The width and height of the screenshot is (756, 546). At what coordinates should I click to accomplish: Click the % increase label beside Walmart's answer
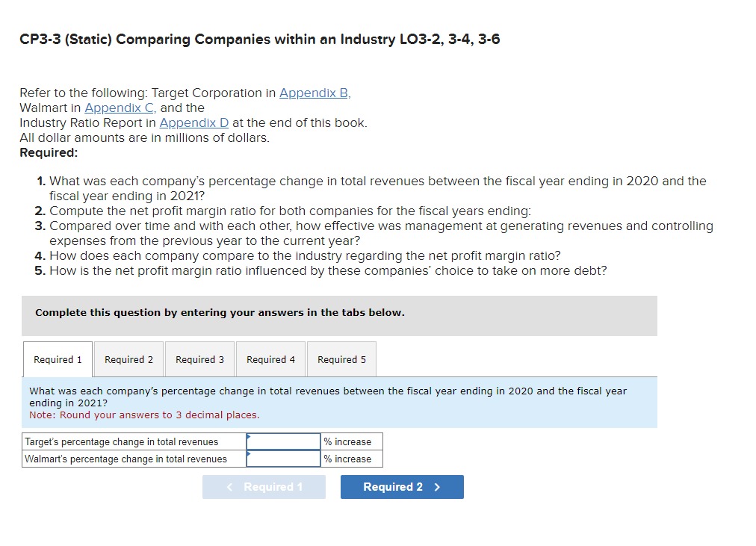[x=348, y=459]
